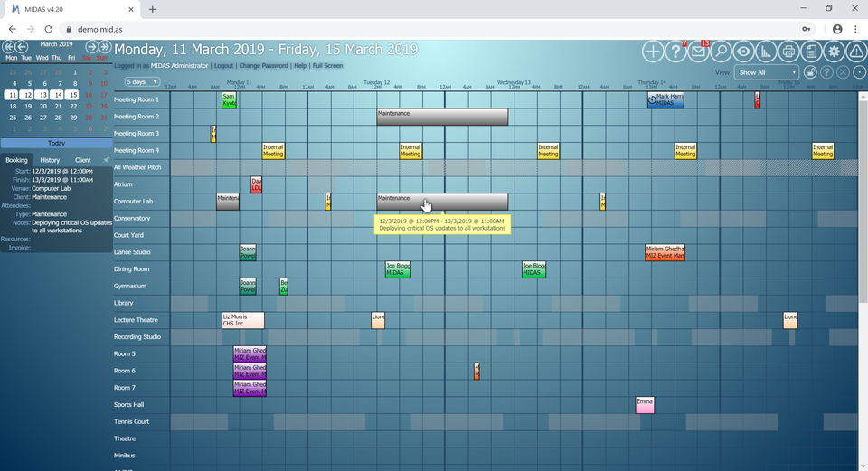
Task: Click the Change Password link
Action: tap(263, 65)
